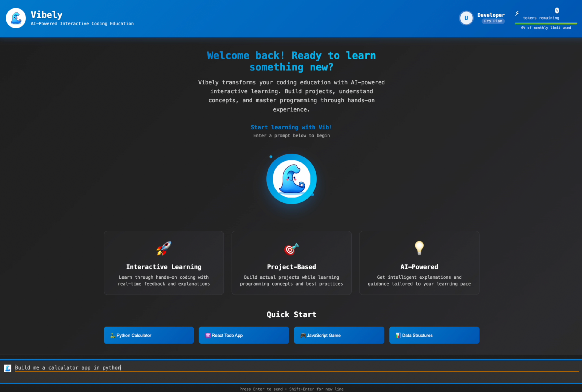Click the React icon on React Todo App button
582x392 pixels.
[x=208, y=335]
